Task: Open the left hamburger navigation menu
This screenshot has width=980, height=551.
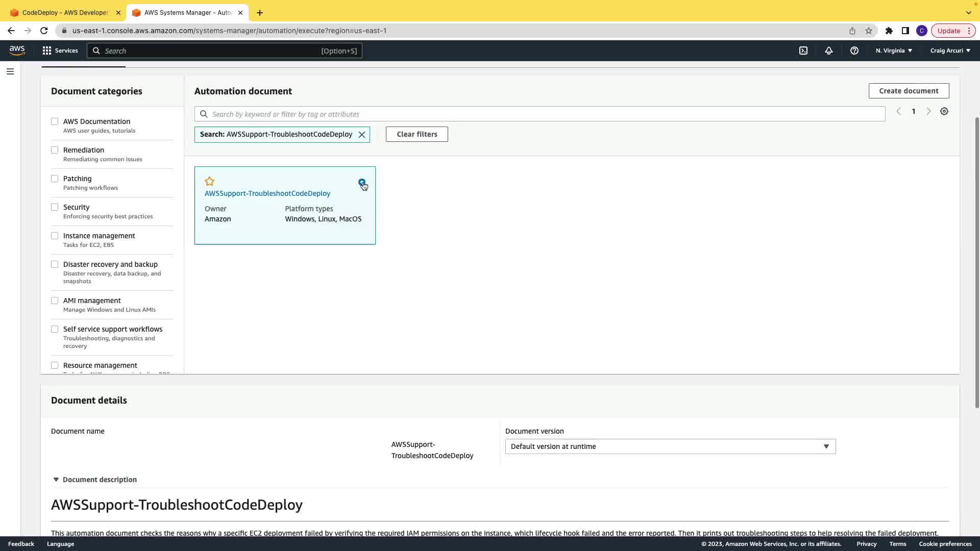Action: [x=10, y=71]
